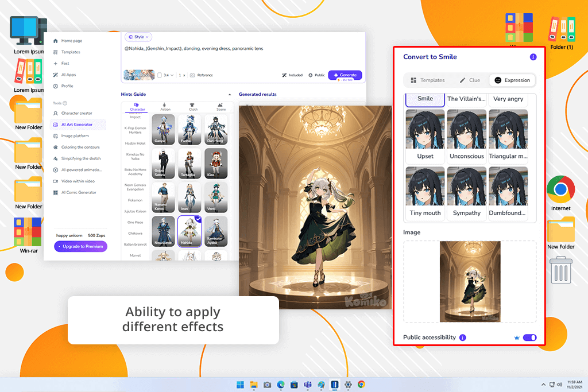Switch to the Clue tab
Viewport: 588px width, 392px height.
tap(470, 80)
